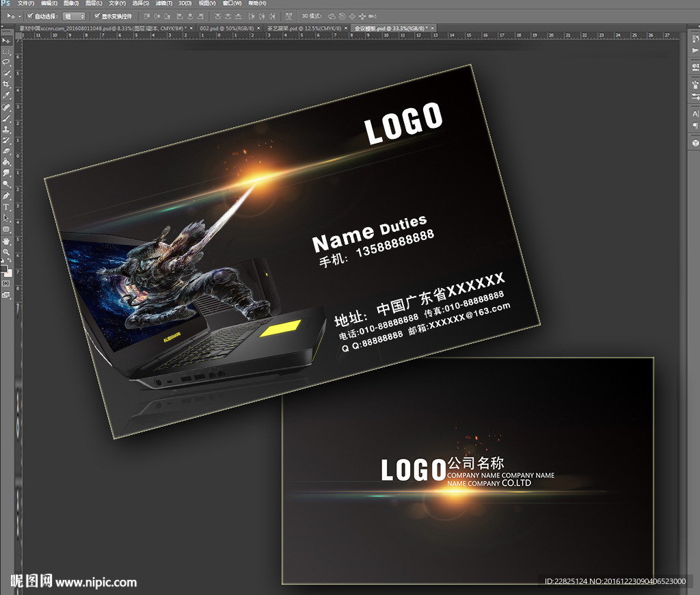Reset default foreground and background colors
The image size is (700, 595).
click(3, 261)
